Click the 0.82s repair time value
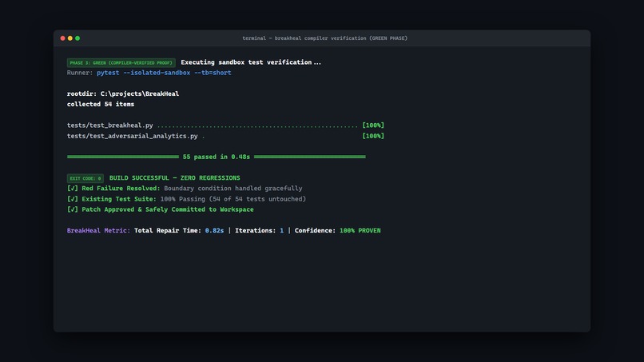 click(214, 230)
